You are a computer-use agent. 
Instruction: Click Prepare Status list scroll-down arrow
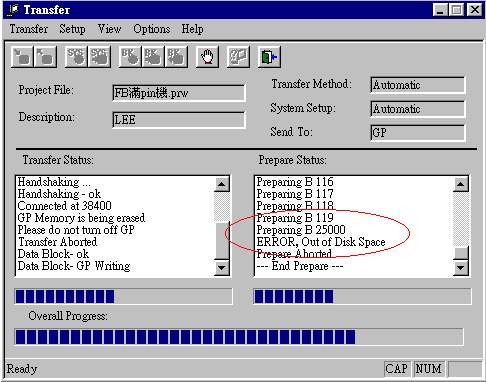pos(461,267)
